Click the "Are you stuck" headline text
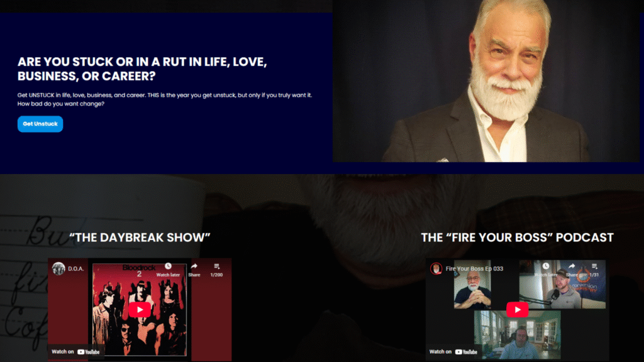 (142, 69)
